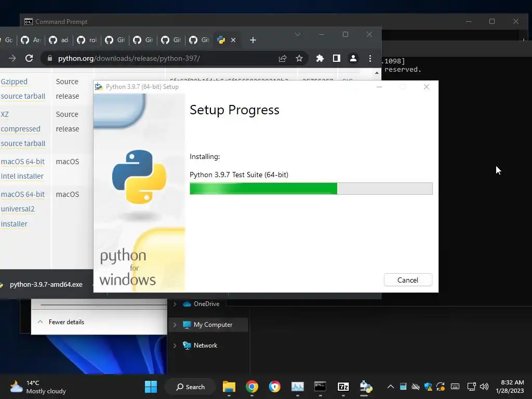Share this page from the address bar
Image resolution: width=532 pixels, height=399 pixels.
point(283,58)
